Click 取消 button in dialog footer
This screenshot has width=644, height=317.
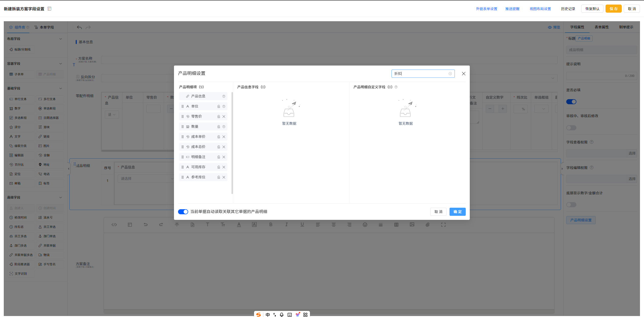pyautogui.click(x=438, y=212)
